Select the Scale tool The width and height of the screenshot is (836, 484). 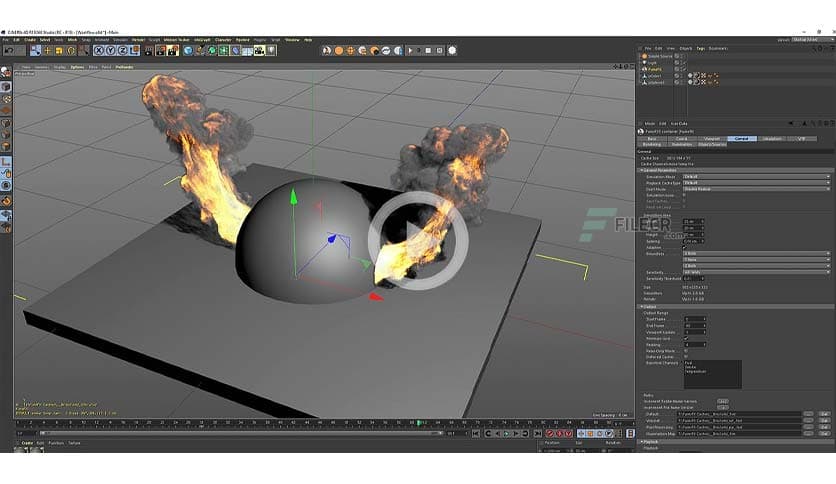click(59, 51)
